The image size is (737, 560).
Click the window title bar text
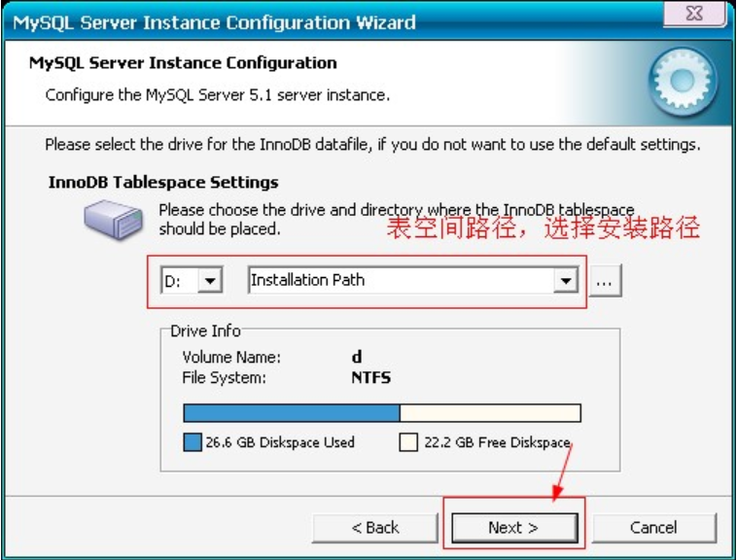(214, 22)
